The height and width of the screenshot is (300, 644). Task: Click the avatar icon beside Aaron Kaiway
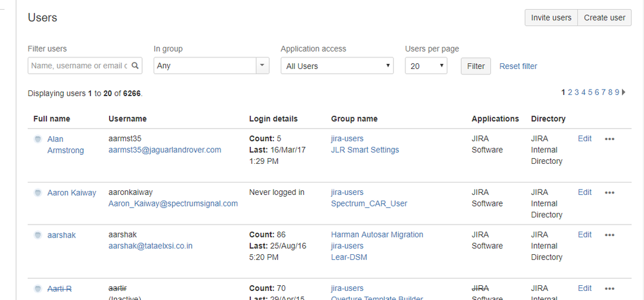(x=37, y=192)
